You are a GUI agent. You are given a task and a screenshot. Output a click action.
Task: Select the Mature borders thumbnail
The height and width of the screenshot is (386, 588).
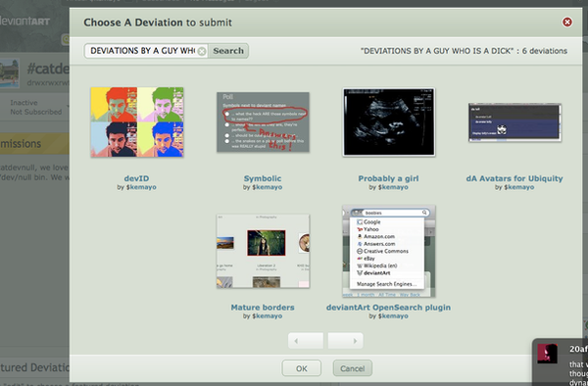pos(263,251)
